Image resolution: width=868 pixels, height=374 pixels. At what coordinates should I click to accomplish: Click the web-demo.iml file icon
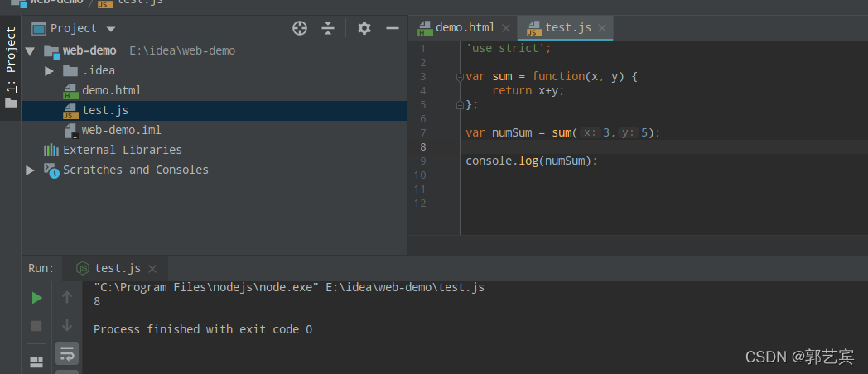coord(71,131)
